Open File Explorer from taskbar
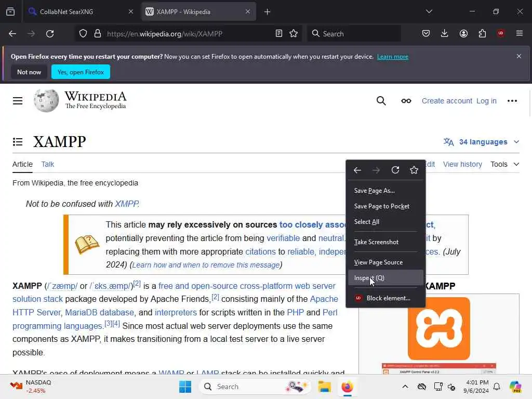Screen dimensions: 532x399 point(324,387)
